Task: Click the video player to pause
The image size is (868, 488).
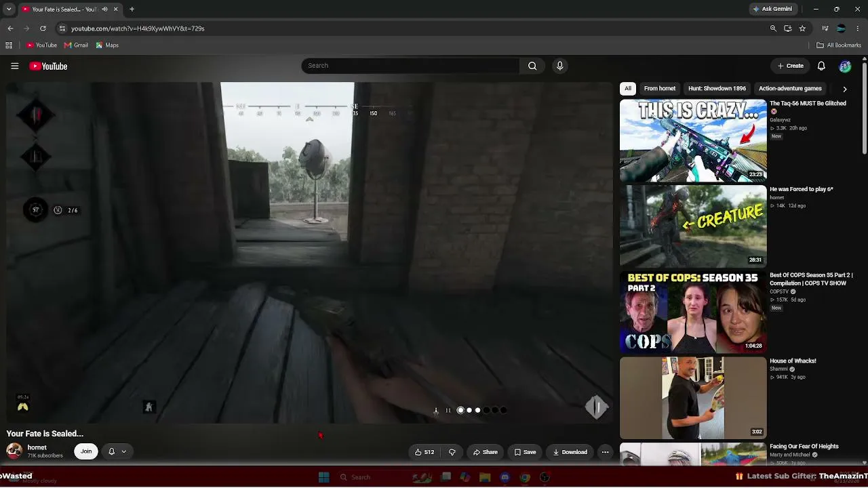Action: coord(309,253)
